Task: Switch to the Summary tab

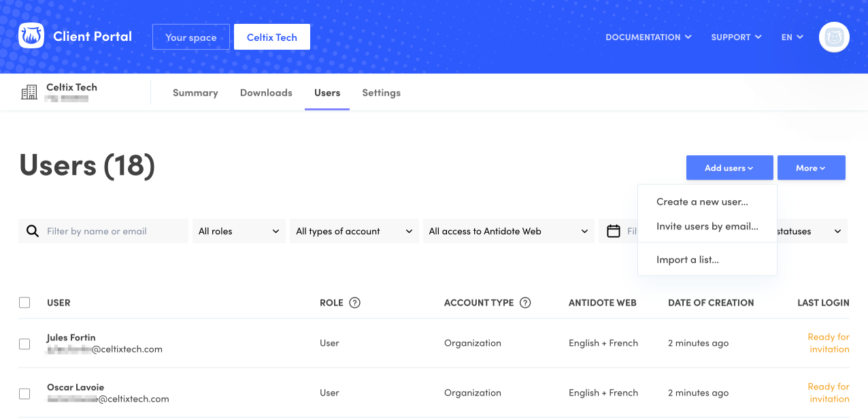Action: (x=195, y=93)
